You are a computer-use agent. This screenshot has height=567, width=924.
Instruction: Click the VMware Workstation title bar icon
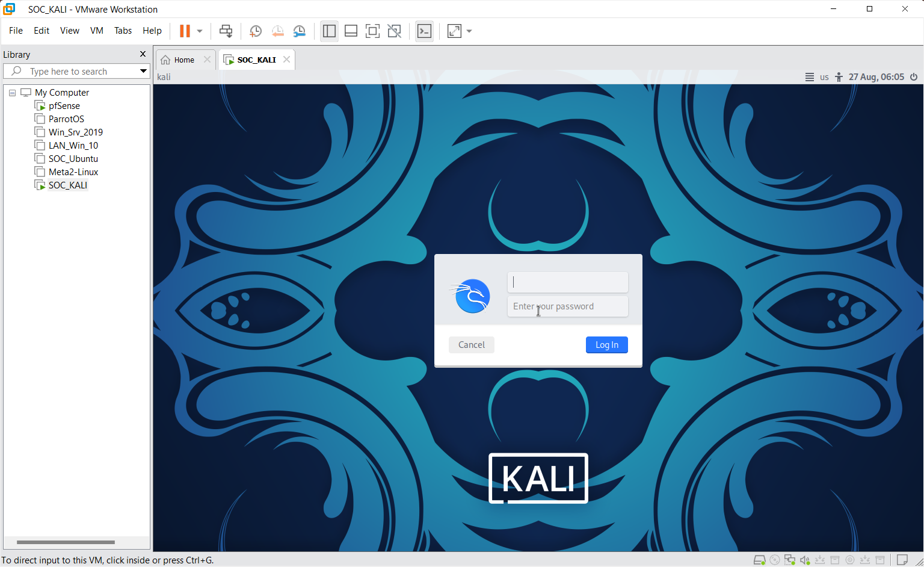tap(9, 9)
